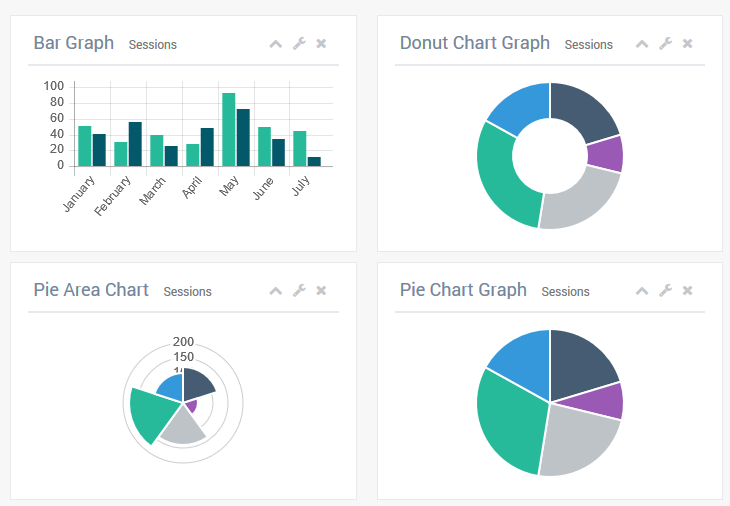Close the Donut Chart Graph panel

point(688,44)
